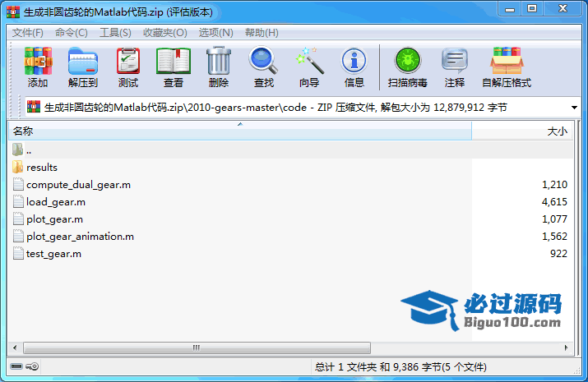Open the 帮助(H) menu
Viewport: 588px width, 382px height.
point(262,33)
